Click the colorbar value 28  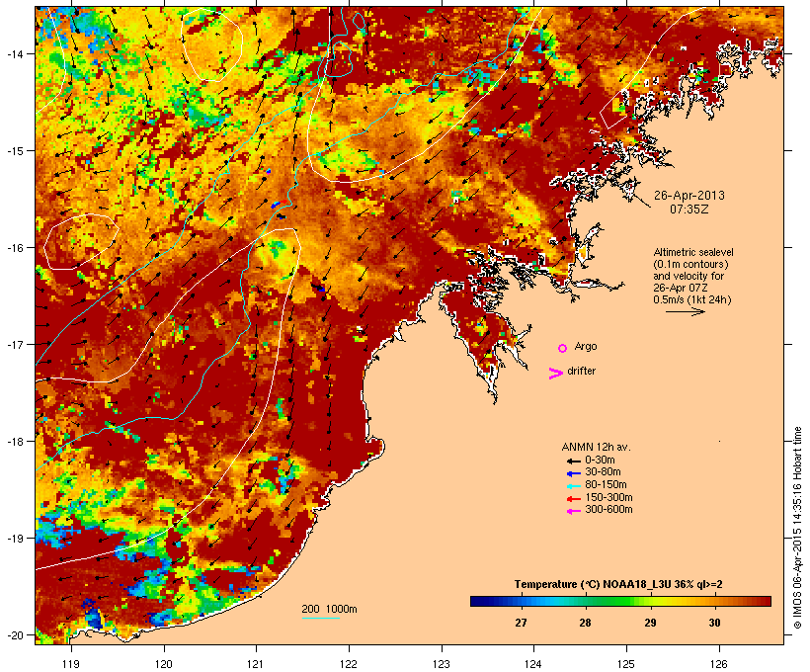[x=585, y=623]
